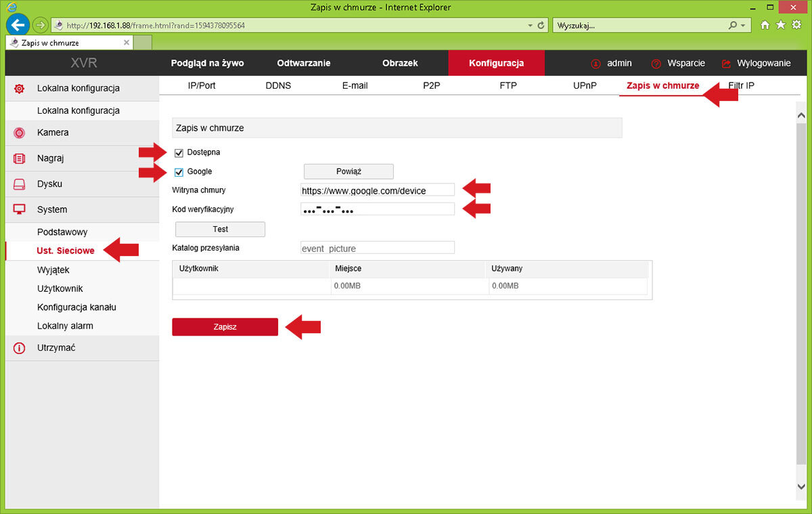Click the Dysku disk icon

pyautogui.click(x=20, y=184)
